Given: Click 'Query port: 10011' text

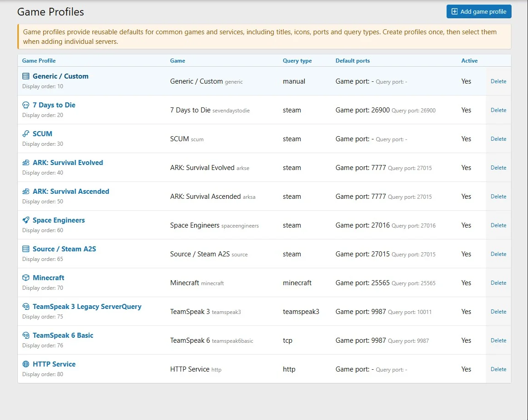Looking at the screenshot, I should pos(409,312).
